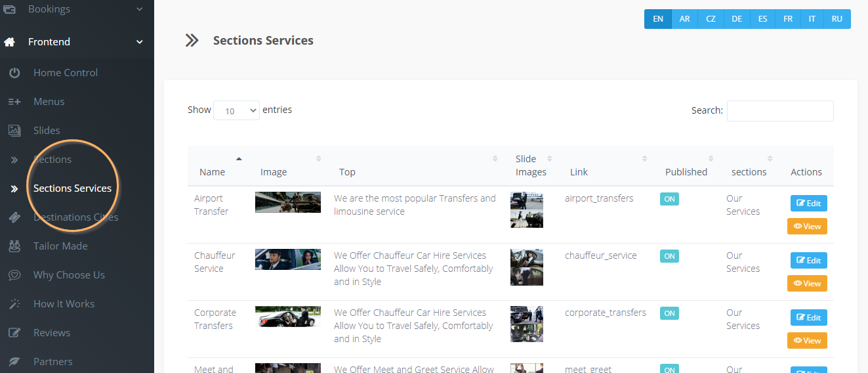Click the Reviews edit icon
Viewport: 868px width, 373px height.
tap(14, 333)
